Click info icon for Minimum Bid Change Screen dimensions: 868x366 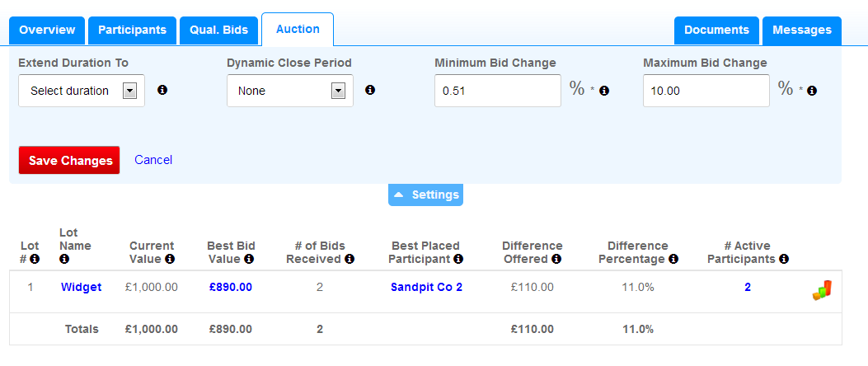coord(604,91)
